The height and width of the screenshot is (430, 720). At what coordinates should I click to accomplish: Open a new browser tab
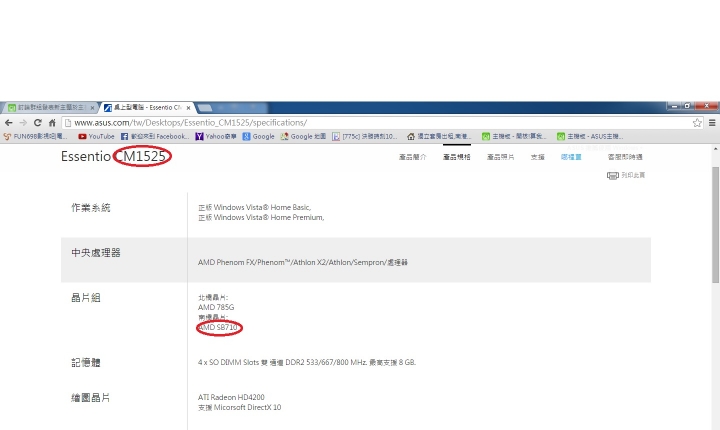click(x=205, y=108)
